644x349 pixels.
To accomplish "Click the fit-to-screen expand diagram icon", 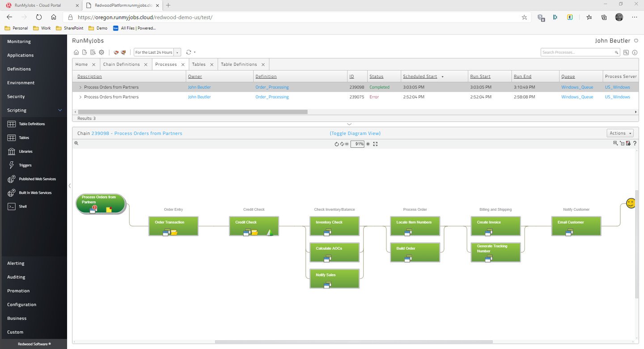I will coord(375,144).
